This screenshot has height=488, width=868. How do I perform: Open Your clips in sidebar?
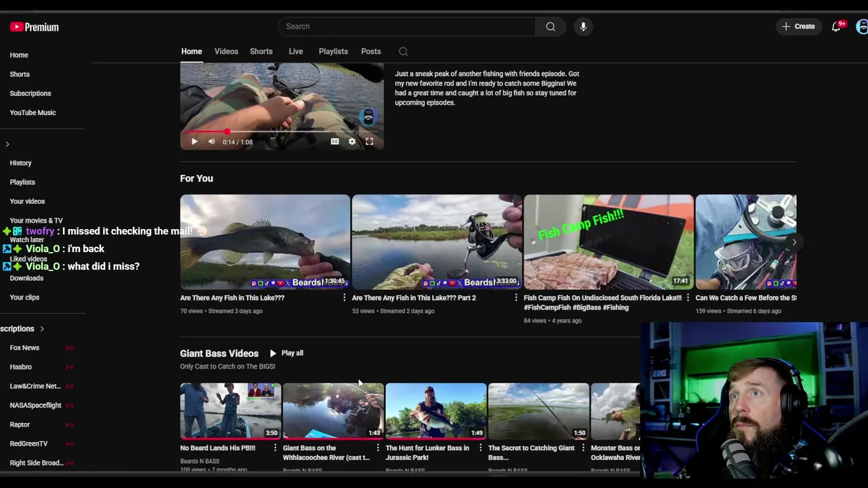click(x=24, y=297)
